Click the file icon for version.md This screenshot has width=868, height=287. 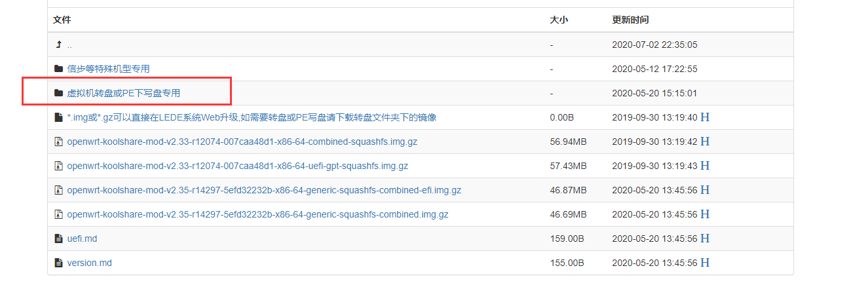(58, 263)
